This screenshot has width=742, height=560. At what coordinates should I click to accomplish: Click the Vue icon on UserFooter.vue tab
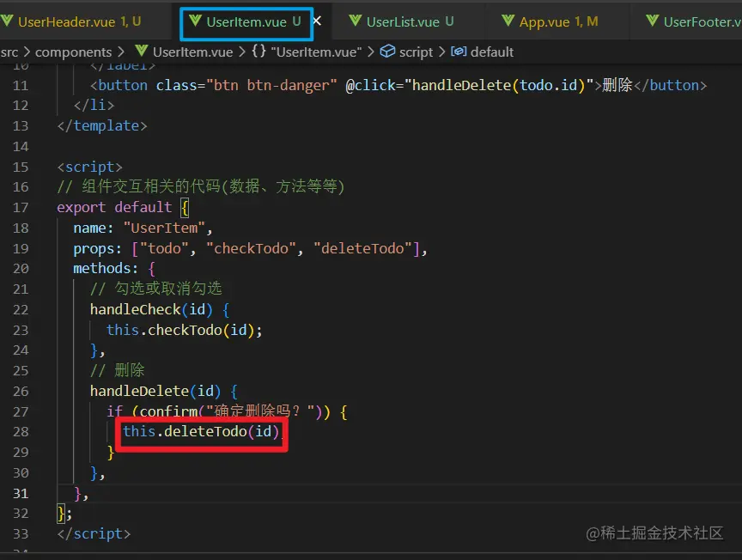(653, 21)
